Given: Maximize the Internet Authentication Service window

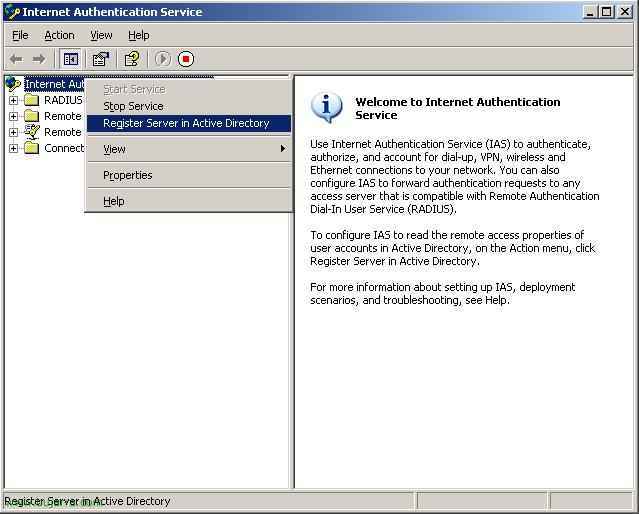Looking at the screenshot, I should point(606,12).
